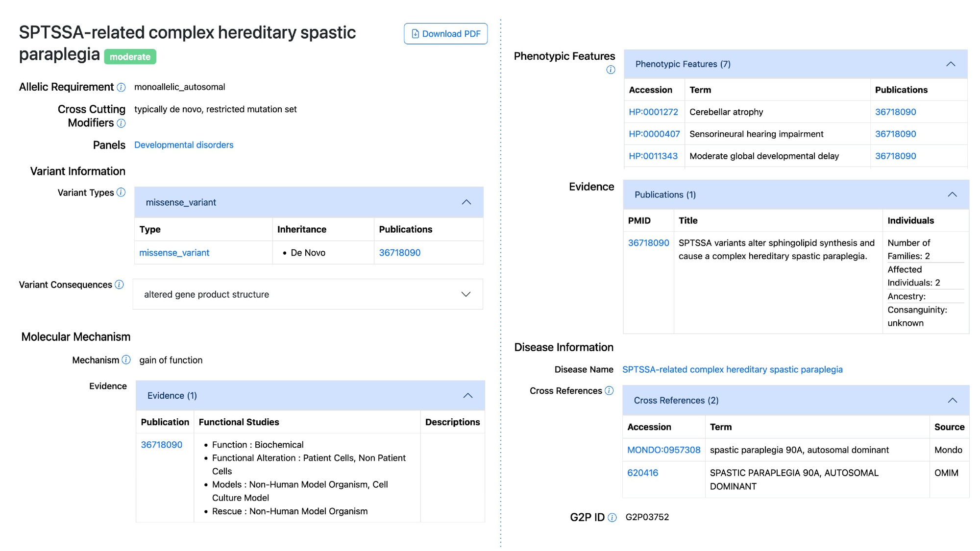Click info icon next to Variant Types

pyautogui.click(x=121, y=192)
